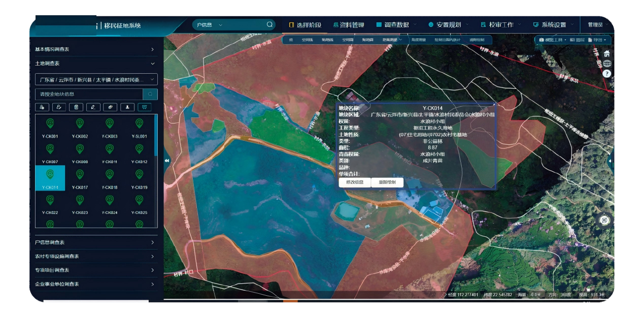Click the parcel list vertical scrollbar
Screen dimensions: 644x312
(156, 137)
